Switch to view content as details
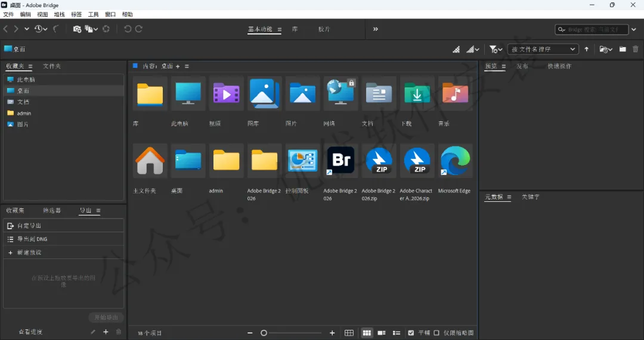Screen dimensions: 644x340 click(382, 333)
